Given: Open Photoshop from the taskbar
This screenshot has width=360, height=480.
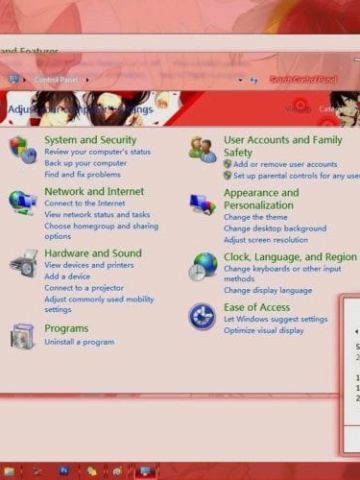Looking at the screenshot, I should pos(64,470).
